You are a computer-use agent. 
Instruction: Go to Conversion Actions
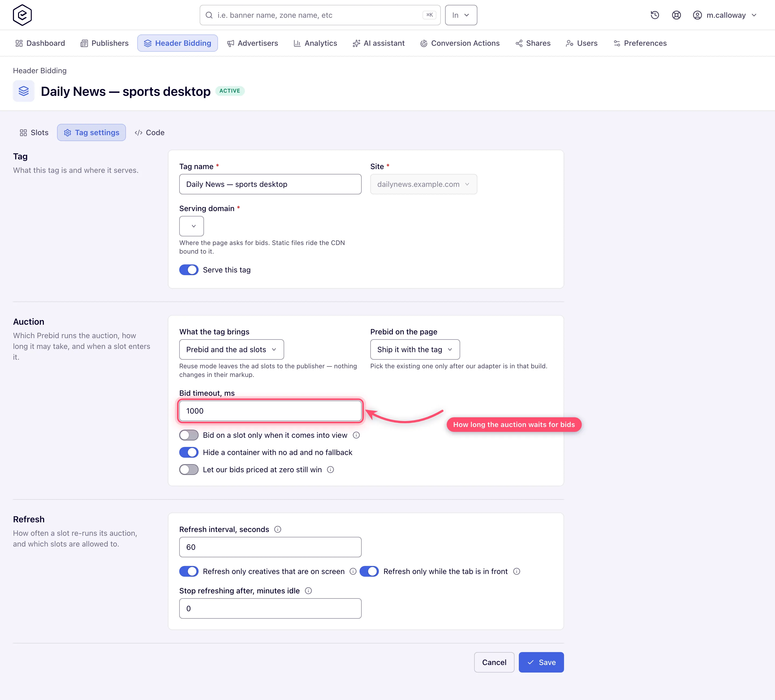460,43
